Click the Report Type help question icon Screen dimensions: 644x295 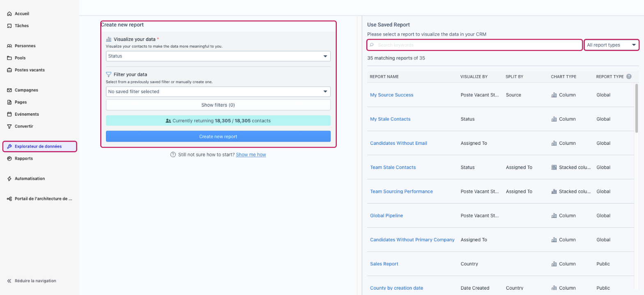pos(629,76)
